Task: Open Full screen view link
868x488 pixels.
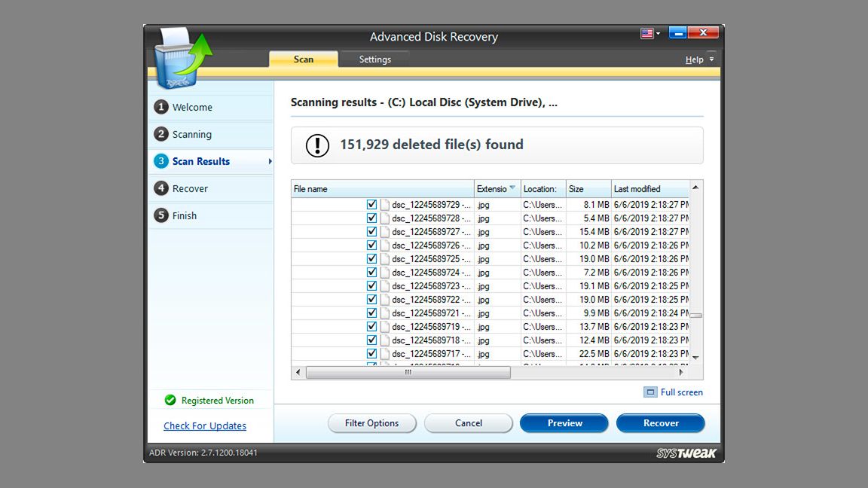Action: coord(681,392)
